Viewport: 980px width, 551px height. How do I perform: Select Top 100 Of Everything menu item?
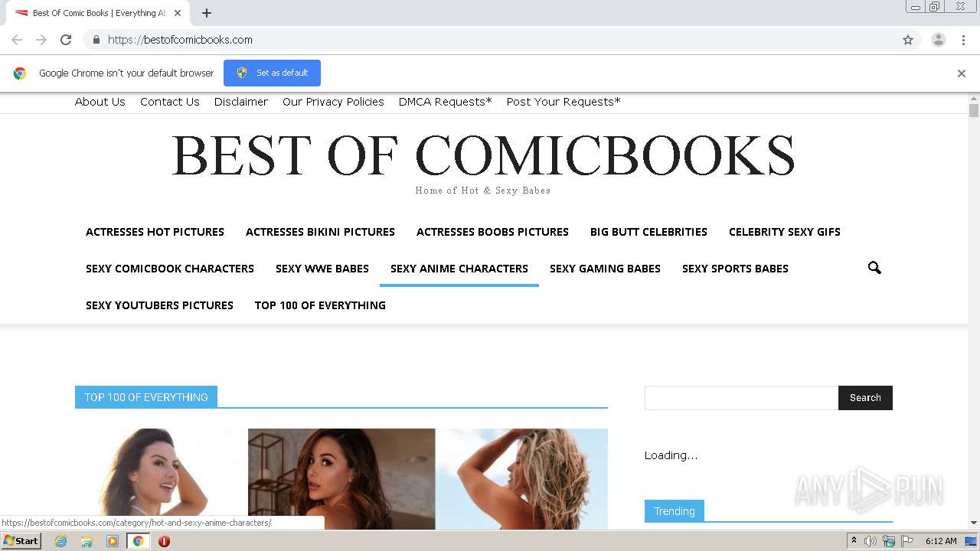tap(320, 305)
